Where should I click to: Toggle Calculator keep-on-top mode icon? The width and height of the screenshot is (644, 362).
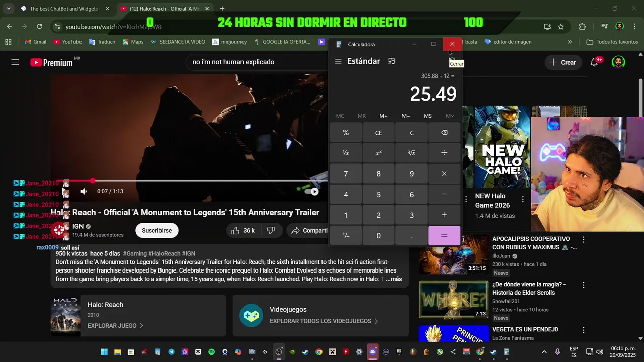point(391,61)
